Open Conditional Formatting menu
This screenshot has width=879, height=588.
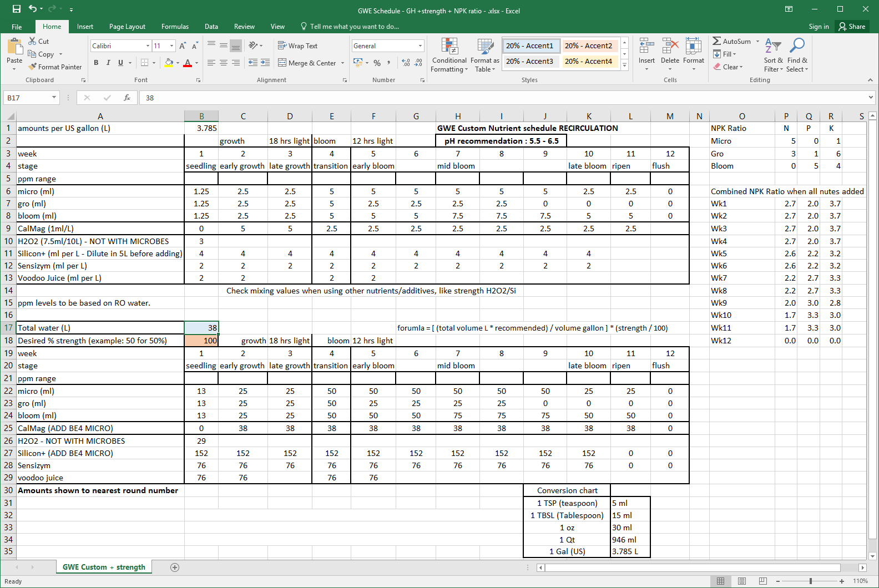(x=449, y=55)
